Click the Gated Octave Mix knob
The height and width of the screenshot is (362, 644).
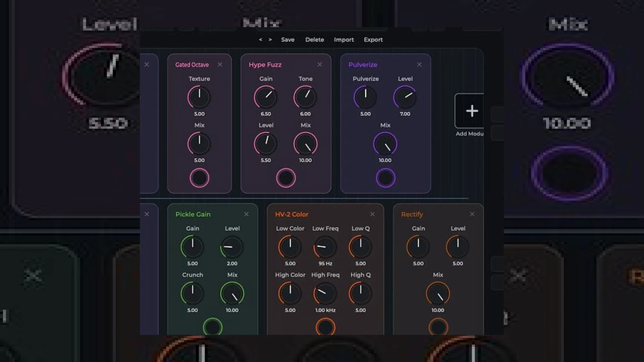click(x=199, y=143)
